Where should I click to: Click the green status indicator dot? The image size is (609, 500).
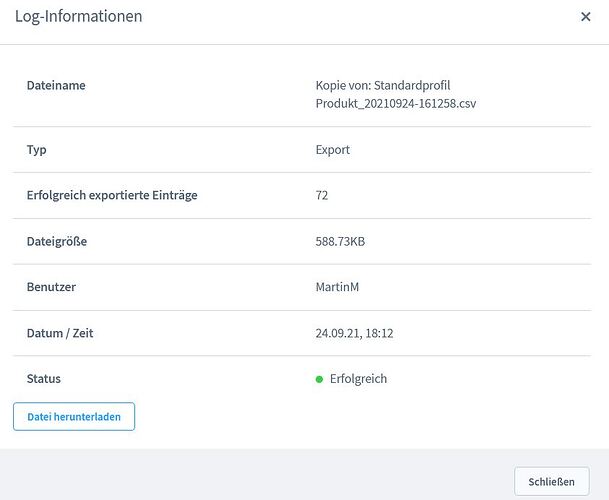point(319,380)
